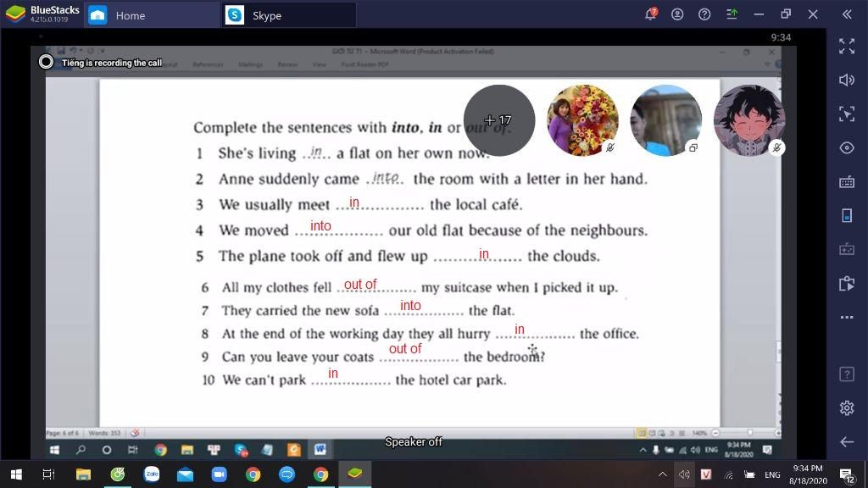Open the Windows Action Center notifications
The image size is (868, 488).
coord(847,474)
